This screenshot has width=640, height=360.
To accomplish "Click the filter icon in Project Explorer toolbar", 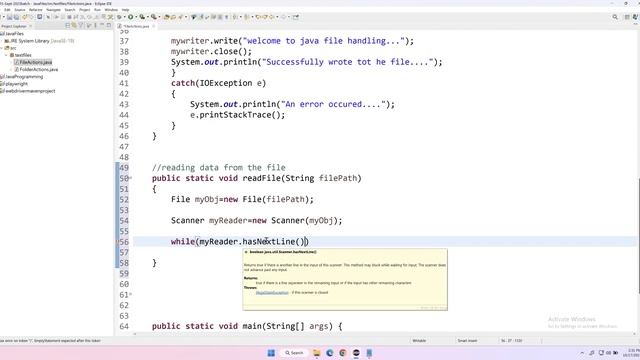I will coord(81,26).
